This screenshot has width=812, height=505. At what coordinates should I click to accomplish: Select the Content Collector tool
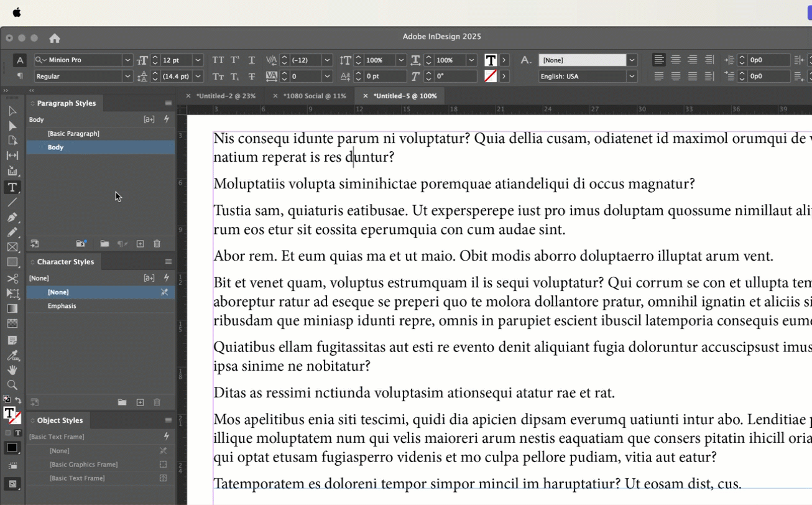pos(12,171)
